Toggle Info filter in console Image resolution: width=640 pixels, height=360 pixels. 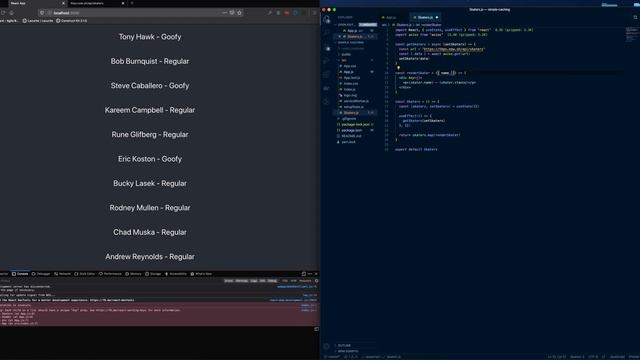(262, 281)
